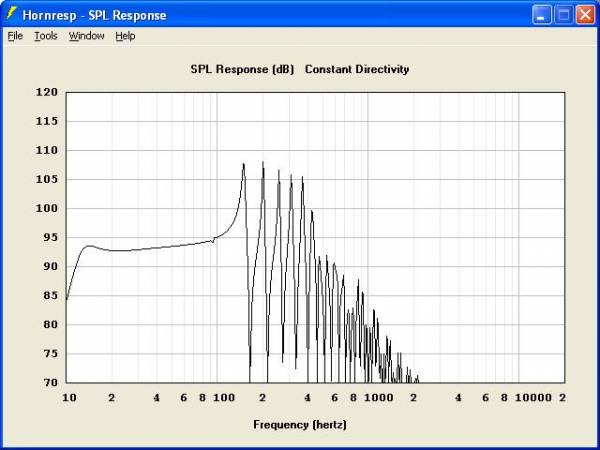Click the 'Frequency (hertz)' axis label

tap(300, 425)
